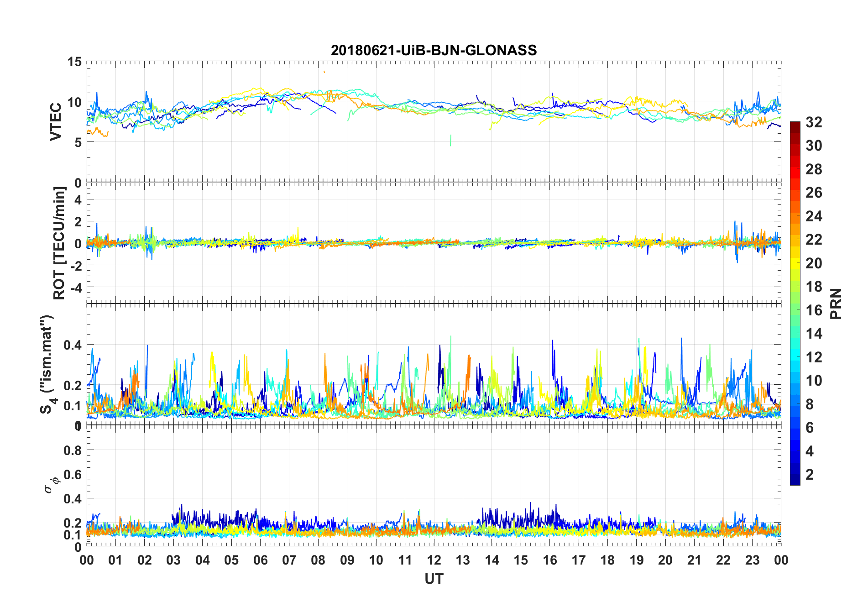
Task: Select the 2 tick on the ROT axis
Action: 78,222
